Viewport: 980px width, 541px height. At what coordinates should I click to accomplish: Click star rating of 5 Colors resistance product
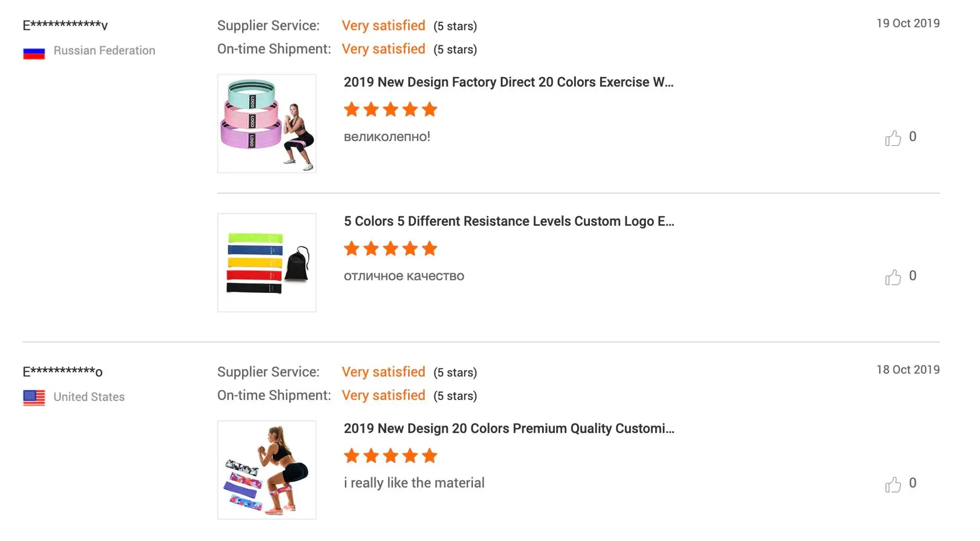(391, 248)
